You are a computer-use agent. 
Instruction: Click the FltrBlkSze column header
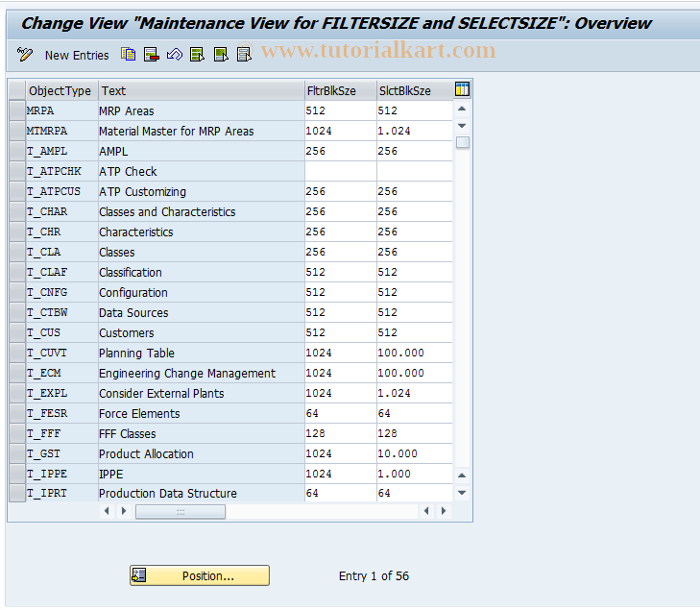341,90
